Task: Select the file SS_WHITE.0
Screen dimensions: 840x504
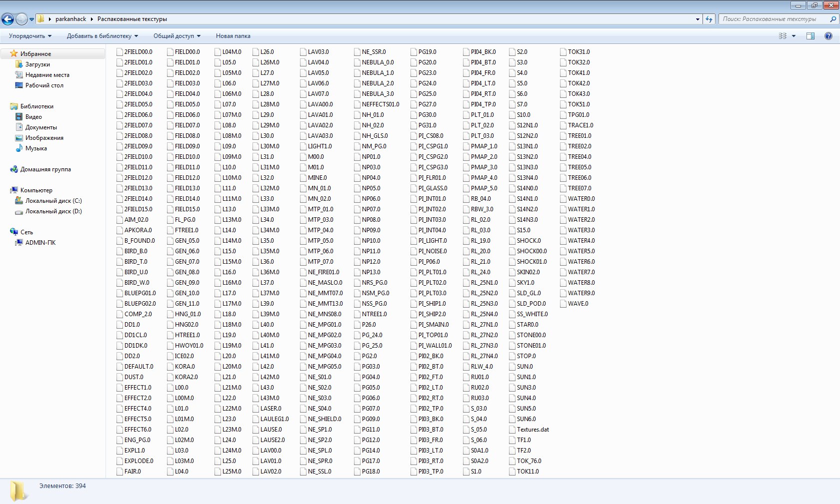Action: click(x=528, y=314)
